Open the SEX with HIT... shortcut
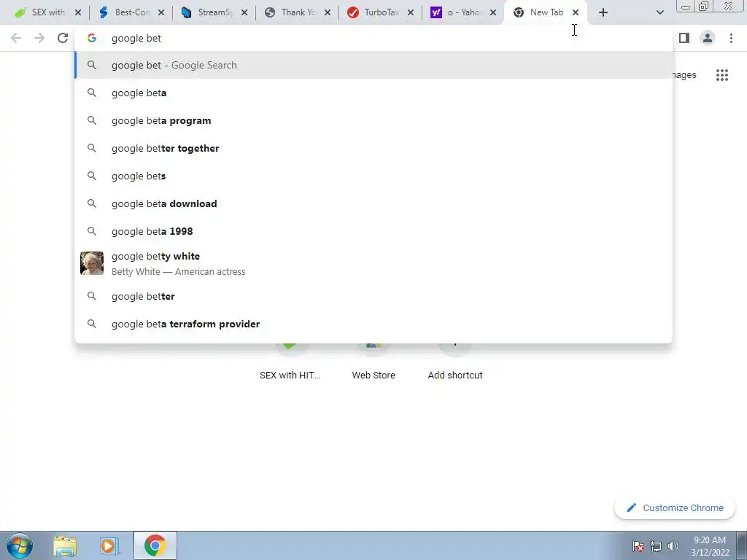Image resolution: width=747 pixels, height=560 pixels. point(290,362)
